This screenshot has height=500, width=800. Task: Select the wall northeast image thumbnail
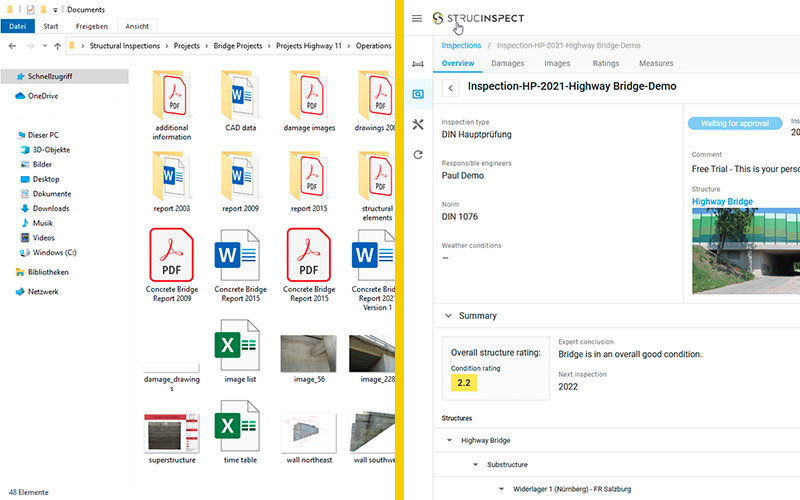[308, 433]
